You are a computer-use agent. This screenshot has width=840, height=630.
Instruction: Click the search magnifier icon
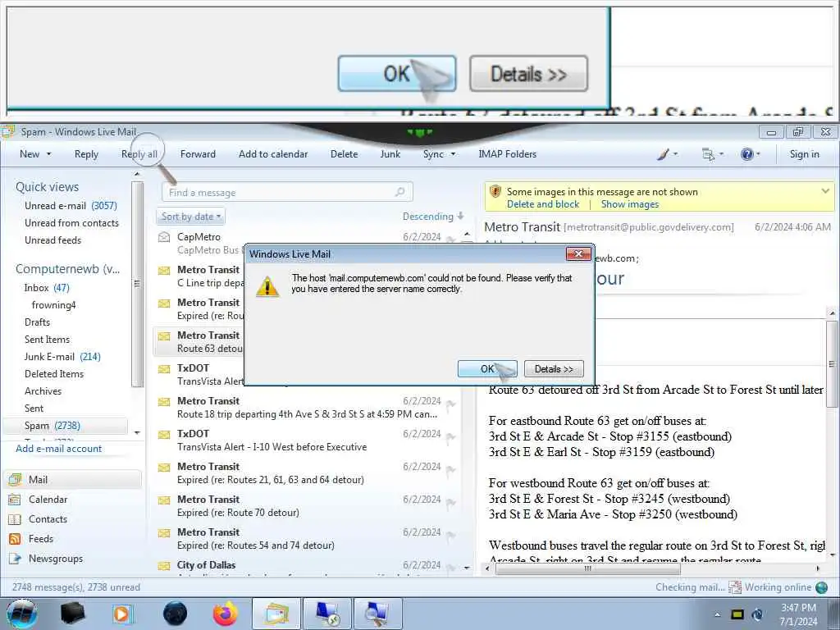pyautogui.click(x=400, y=192)
